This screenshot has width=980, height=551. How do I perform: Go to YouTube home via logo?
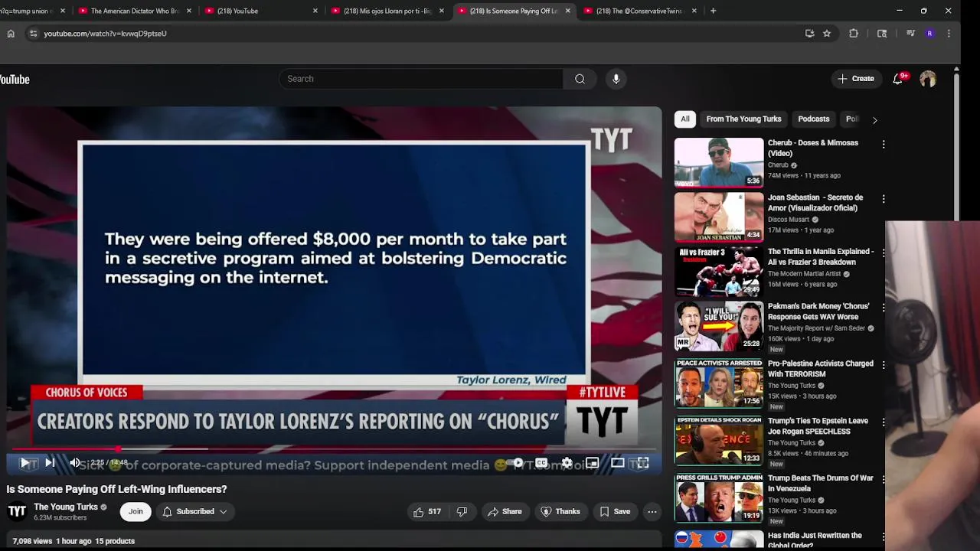pos(14,80)
